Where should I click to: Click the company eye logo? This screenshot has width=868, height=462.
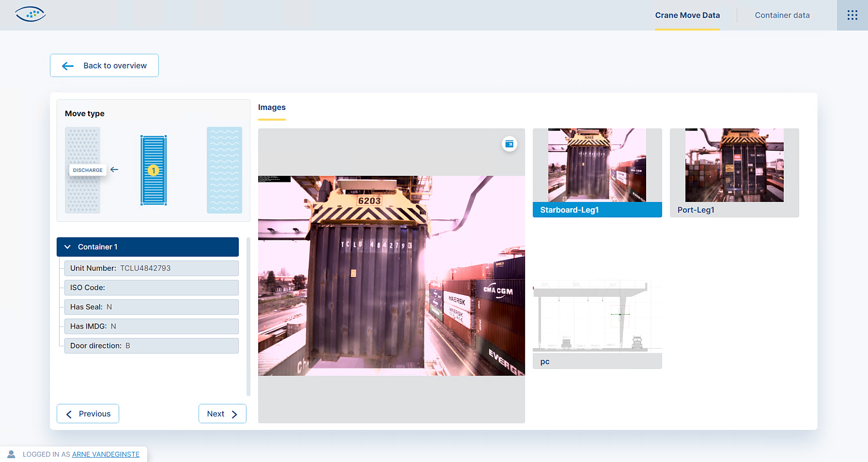[30, 14]
